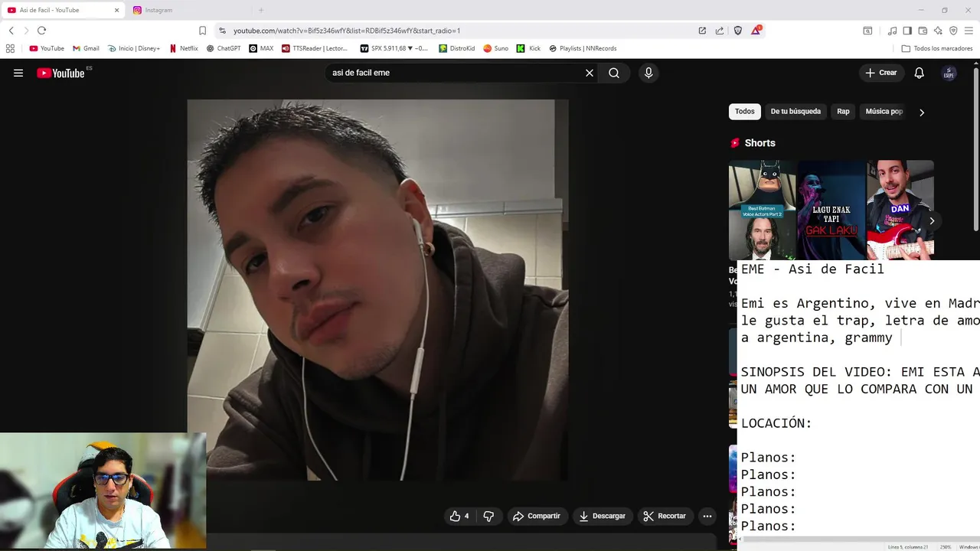Screen dimensions: 980x551
Task: Open the YouTube hamburger guide menu
Action: 18,73
